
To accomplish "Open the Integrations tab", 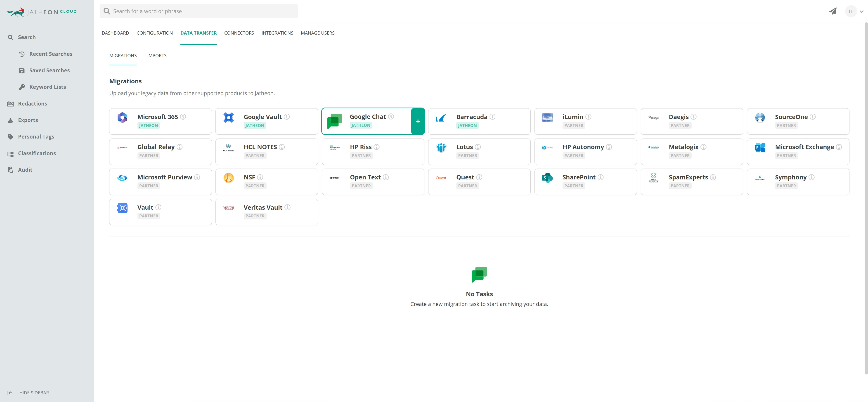I will [277, 33].
